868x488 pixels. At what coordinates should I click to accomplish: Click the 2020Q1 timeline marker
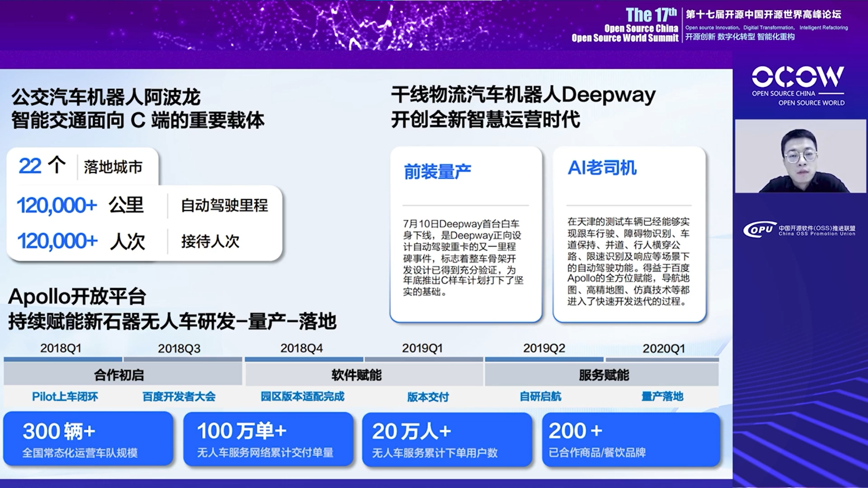663,348
